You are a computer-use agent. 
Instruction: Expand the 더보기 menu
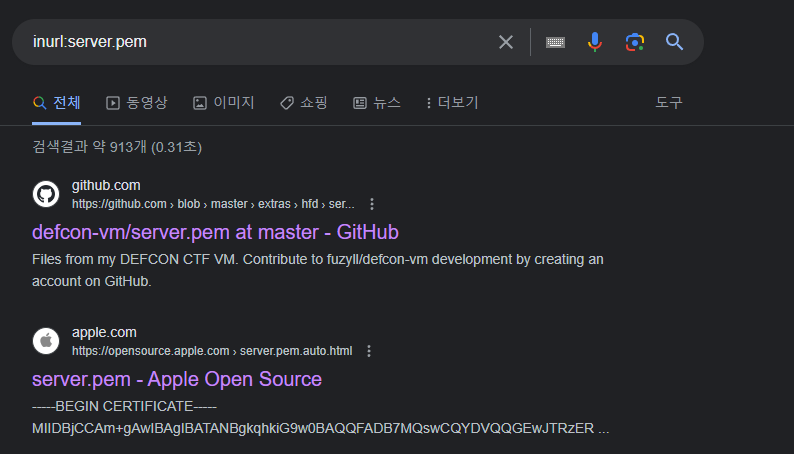point(452,103)
